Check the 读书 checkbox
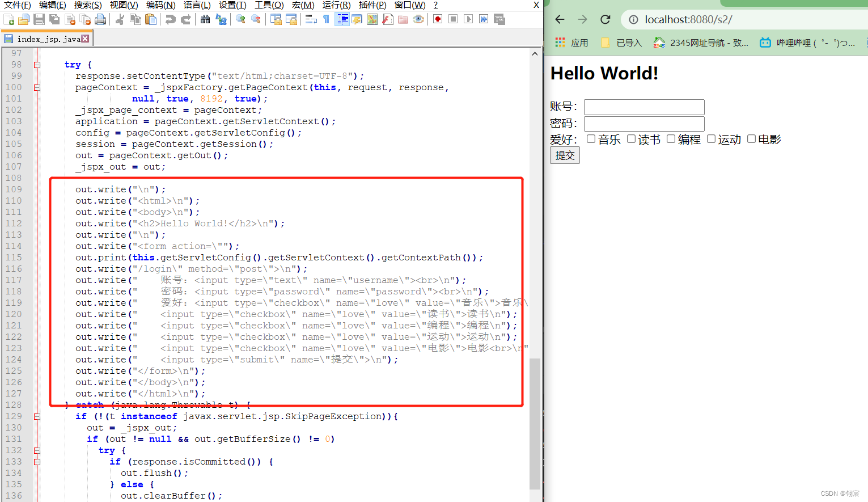 [x=631, y=139]
